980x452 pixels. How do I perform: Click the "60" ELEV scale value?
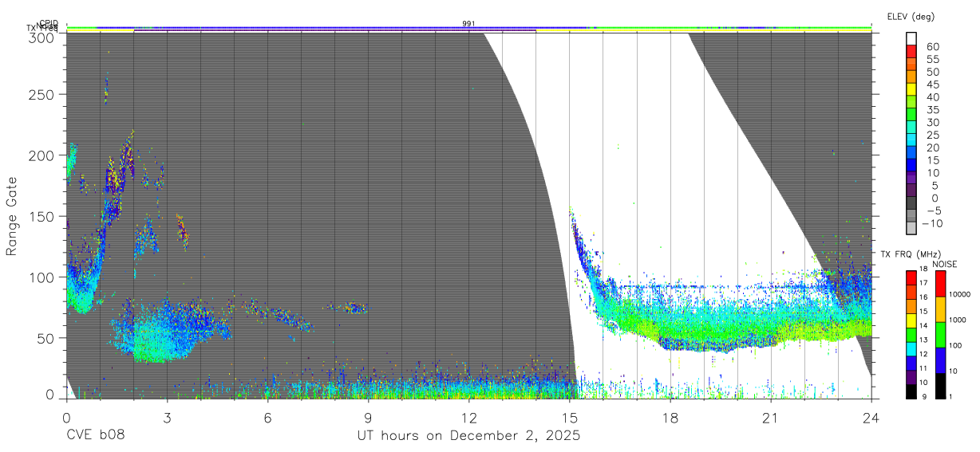[x=933, y=46]
